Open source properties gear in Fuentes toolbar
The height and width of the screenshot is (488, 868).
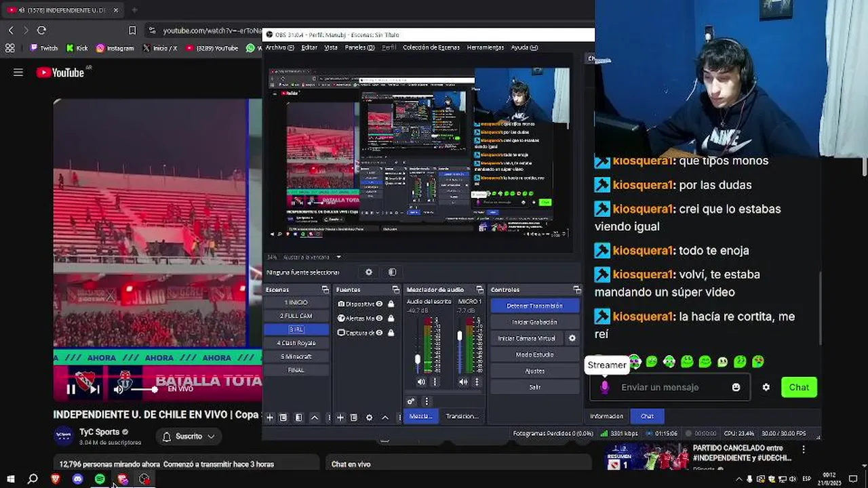369,418
